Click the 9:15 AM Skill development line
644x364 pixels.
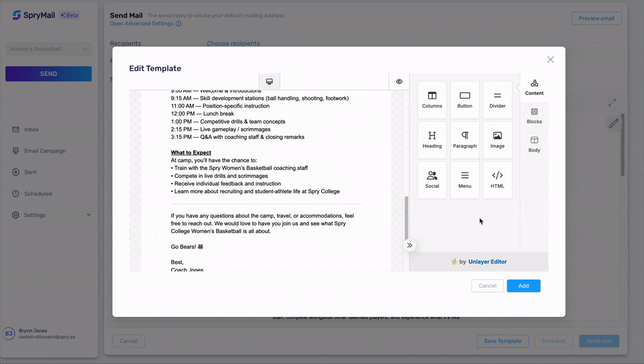[260, 98]
